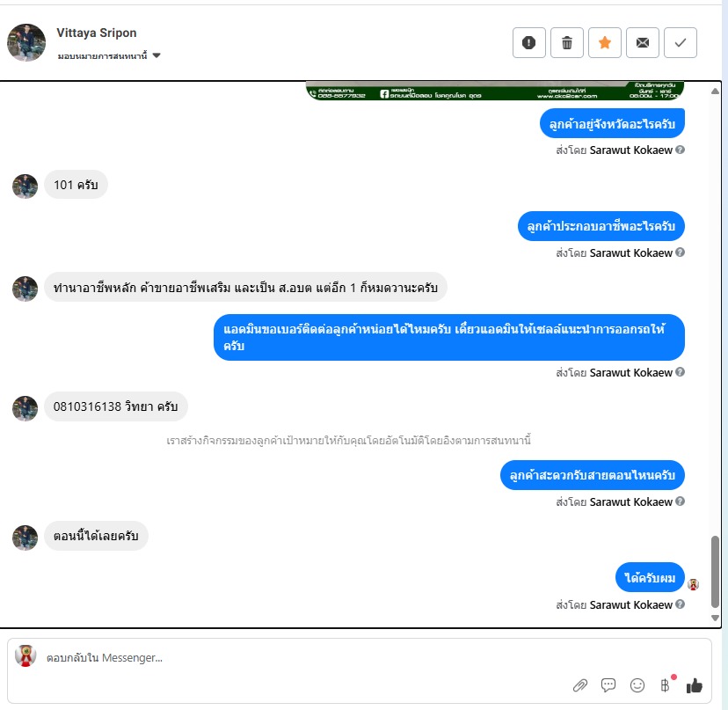Screen dimensions: 728x710
Task: Mark conversation unread with envelope icon
Action: [x=643, y=43]
